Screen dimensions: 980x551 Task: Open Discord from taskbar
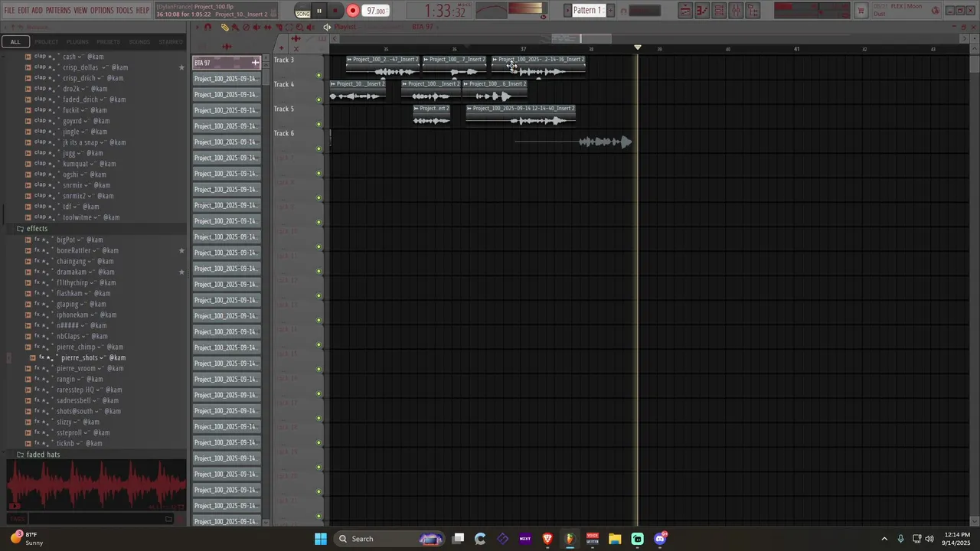(x=660, y=539)
